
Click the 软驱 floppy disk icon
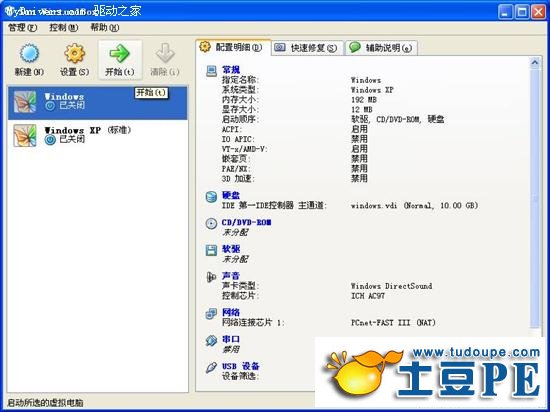click(x=211, y=250)
